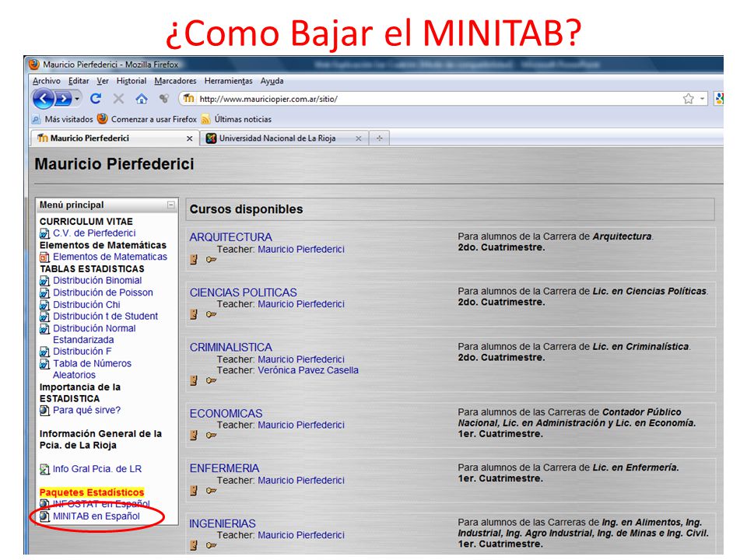The width and height of the screenshot is (747, 560).
Task: Open the Para qué sirve? link
Action: [x=86, y=410]
